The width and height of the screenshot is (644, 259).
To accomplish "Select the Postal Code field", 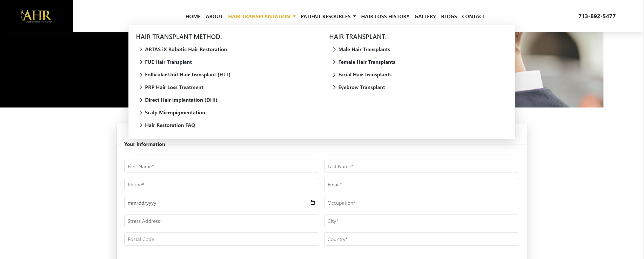I will click(221, 239).
